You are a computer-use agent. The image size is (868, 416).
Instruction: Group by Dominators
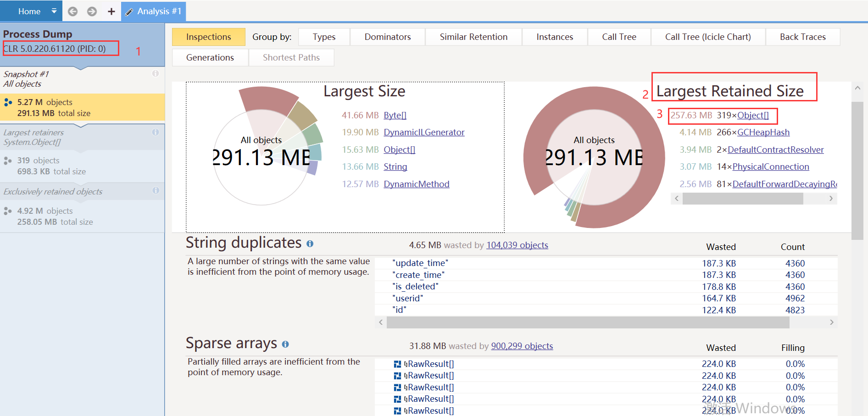click(x=388, y=37)
